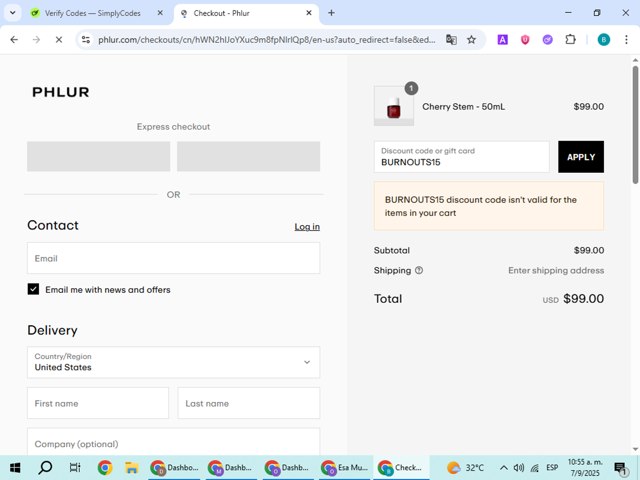Open the notification center icon
640x480 pixels.
point(620,469)
